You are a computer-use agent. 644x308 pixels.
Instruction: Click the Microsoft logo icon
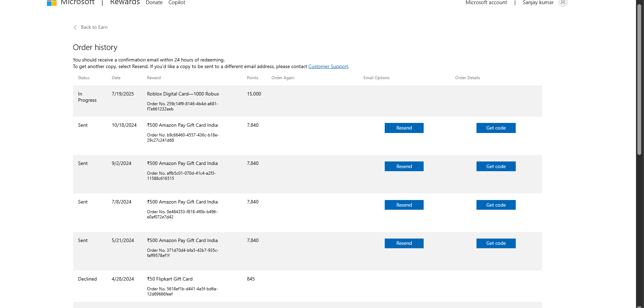52,3
